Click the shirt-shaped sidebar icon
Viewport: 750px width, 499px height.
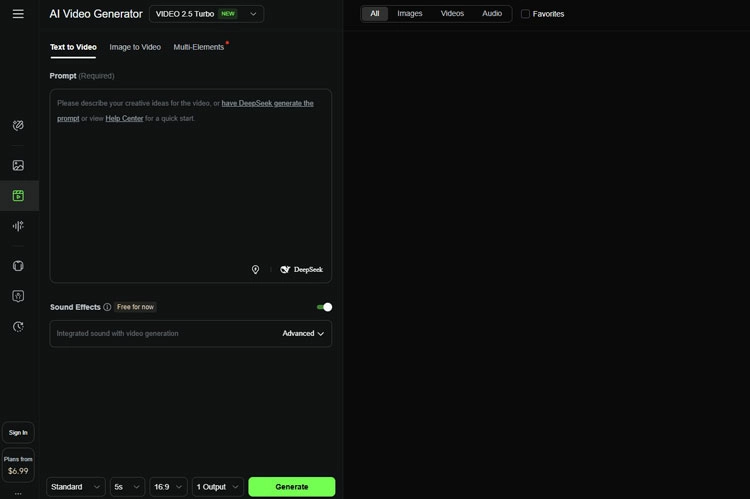(x=18, y=266)
